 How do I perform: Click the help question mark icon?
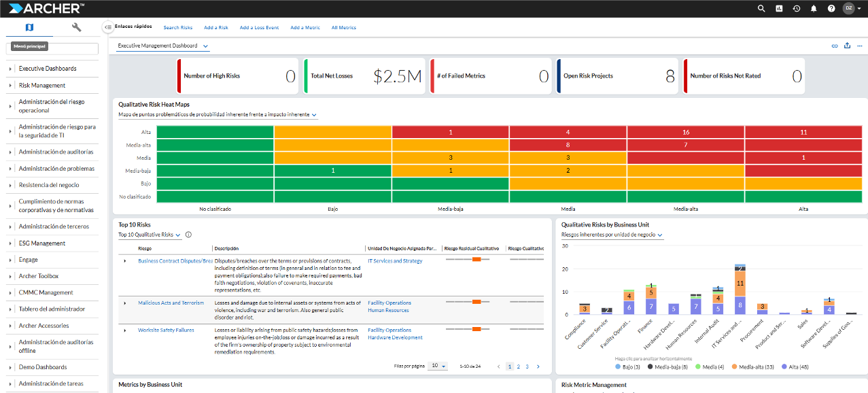[831, 8]
